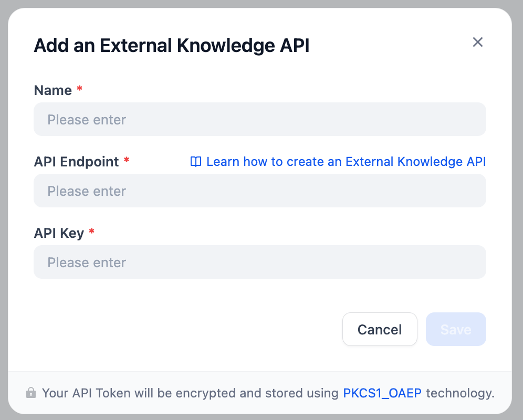Click the API Endpoint field label
The height and width of the screenshot is (420, 523).
click(76, 162)
